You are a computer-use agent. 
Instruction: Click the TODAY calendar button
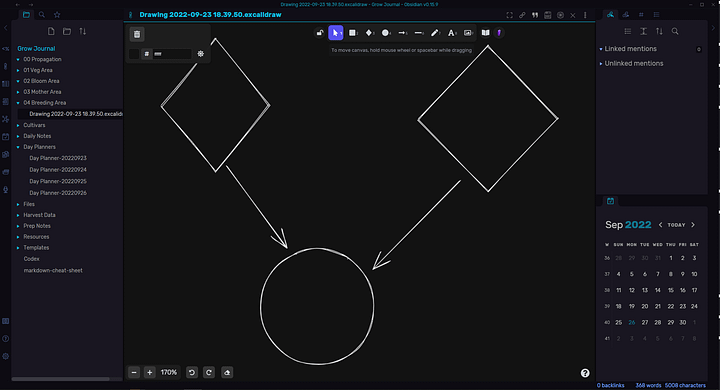point(676,225)
